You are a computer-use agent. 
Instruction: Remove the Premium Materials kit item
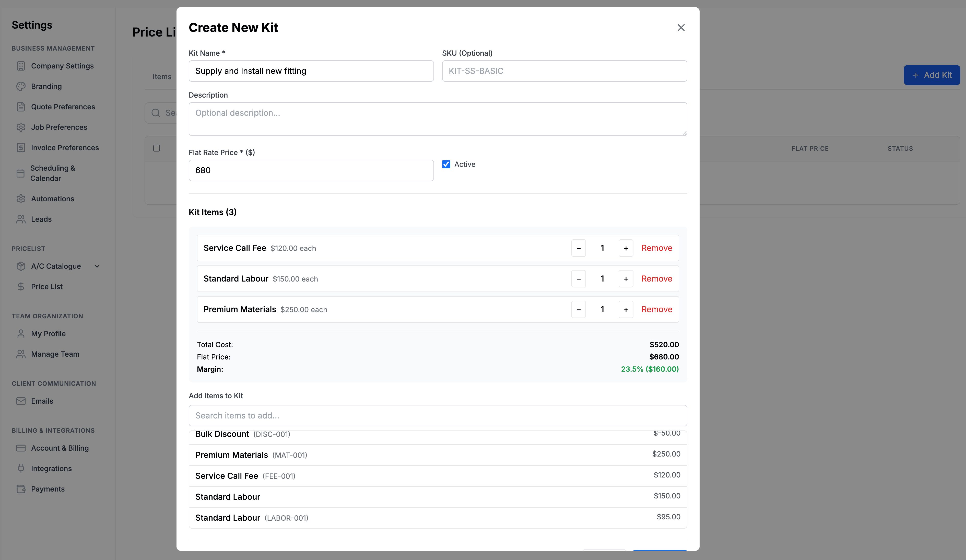[x=656, y=309]
